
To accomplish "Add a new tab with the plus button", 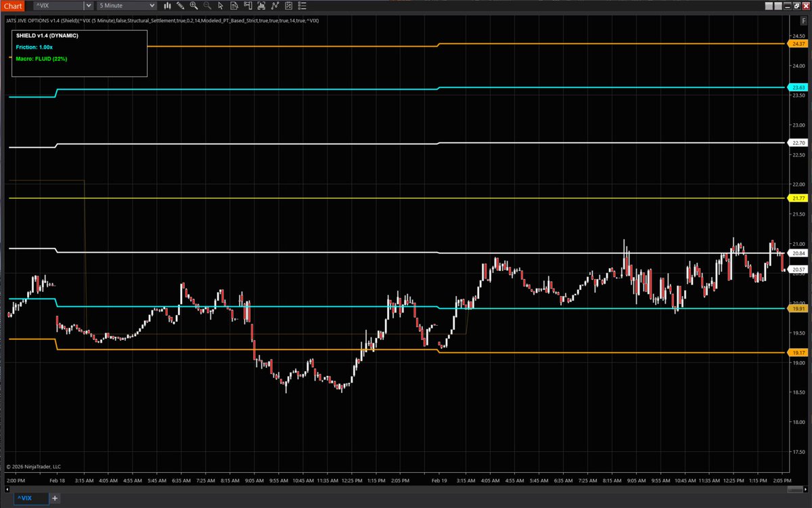I will pyautogui.click(x=55, y=499).
